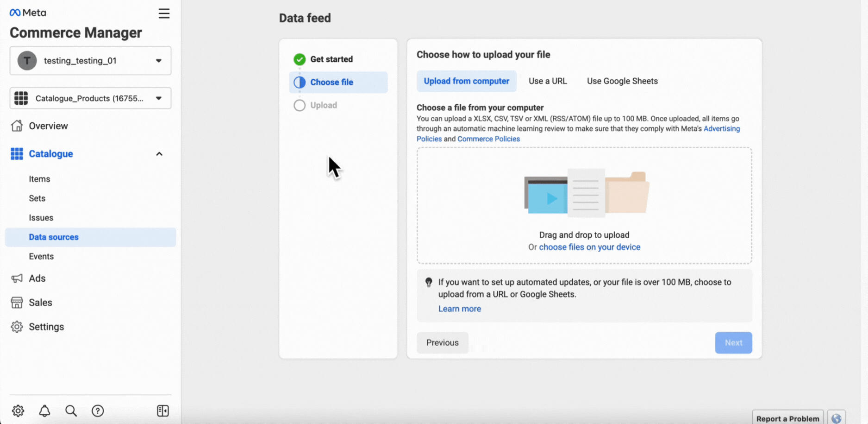Click the Ads megaphone icon

[17, 278]
